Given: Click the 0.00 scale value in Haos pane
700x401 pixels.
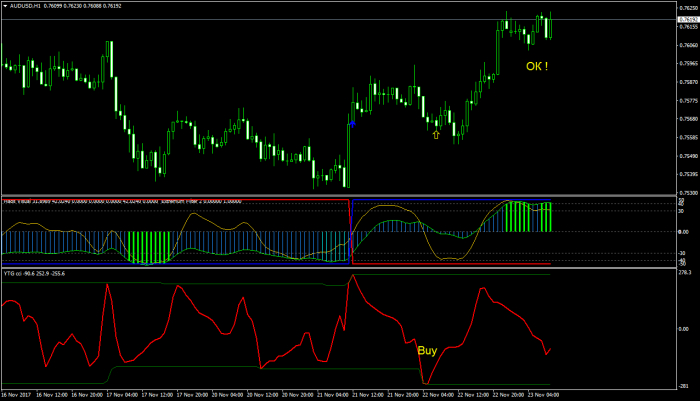Looking at the screenshot, I should (x=683, y=232).
